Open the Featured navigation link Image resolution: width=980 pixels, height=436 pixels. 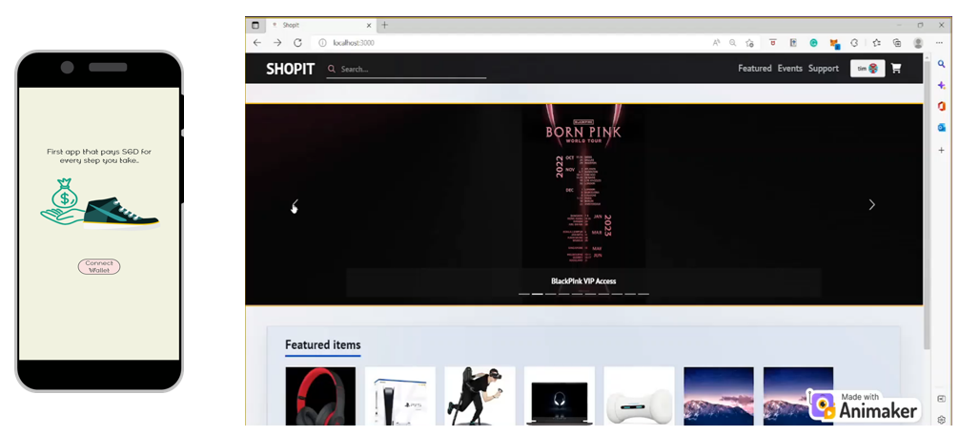tap(754, 69)
